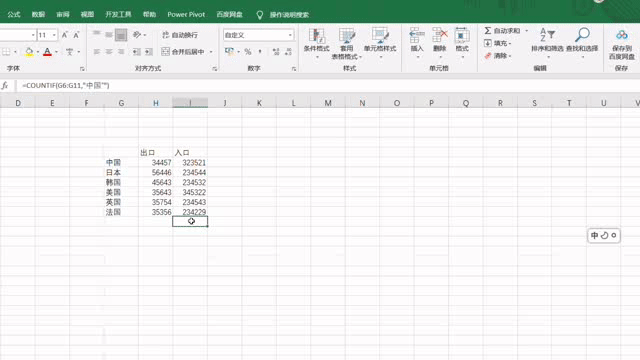640x360 pixels.
Task: Open 套用表格格式 format as table
Action: (347, 44)
